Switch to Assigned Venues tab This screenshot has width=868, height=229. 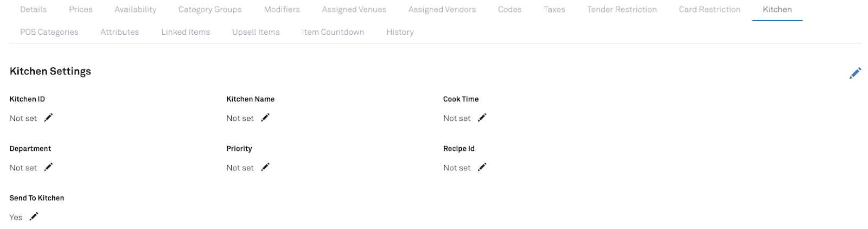point(354,9)
